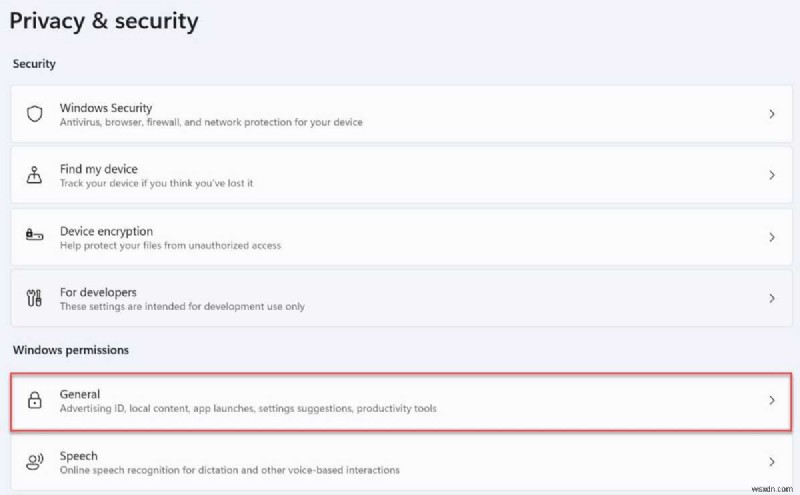Open General Windows permissions settings
The height and width of the screenshot is (495, 800).
click(x=80, y=394)
